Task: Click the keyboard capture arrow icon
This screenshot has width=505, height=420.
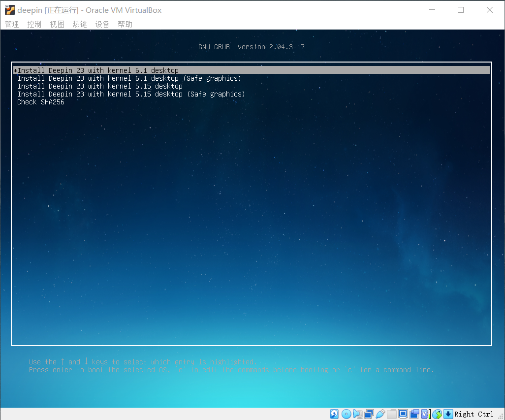Action: tap(448, 414)
